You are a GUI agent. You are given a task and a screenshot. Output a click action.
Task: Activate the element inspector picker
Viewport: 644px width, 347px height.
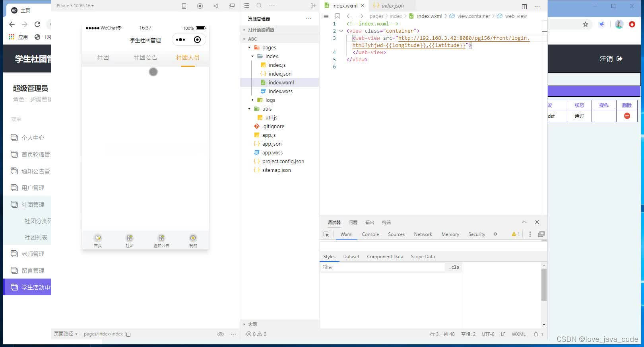326,234
